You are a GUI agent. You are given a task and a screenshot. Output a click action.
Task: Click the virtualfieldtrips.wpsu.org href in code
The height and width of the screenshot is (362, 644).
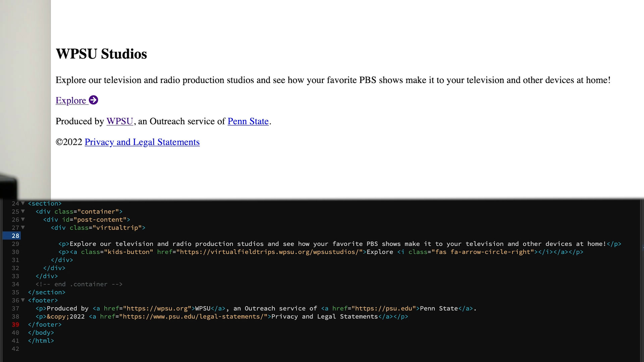(270, 252)
